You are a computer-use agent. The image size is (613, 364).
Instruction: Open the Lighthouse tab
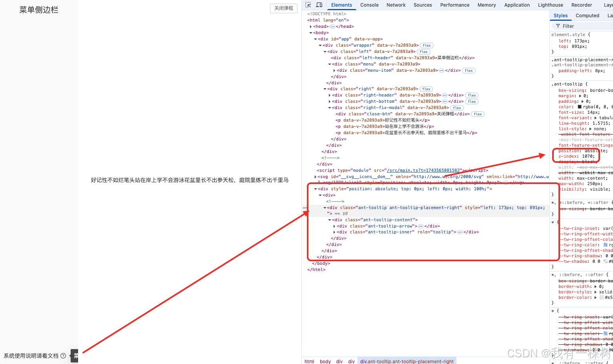pos(551,5)
